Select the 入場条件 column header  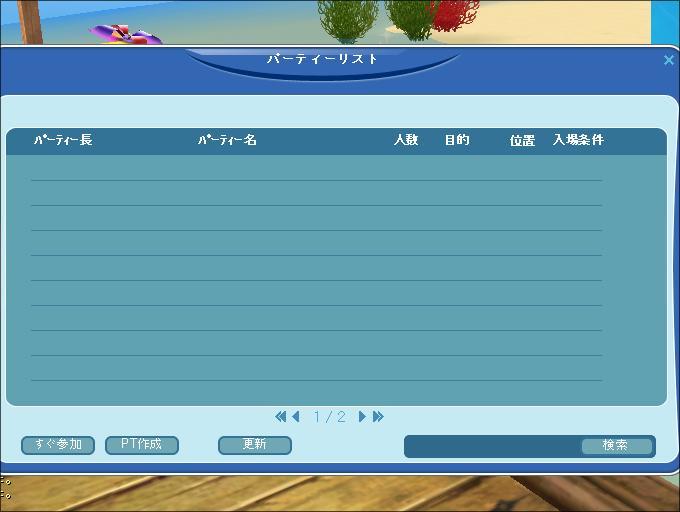click(x=578, y=141)
